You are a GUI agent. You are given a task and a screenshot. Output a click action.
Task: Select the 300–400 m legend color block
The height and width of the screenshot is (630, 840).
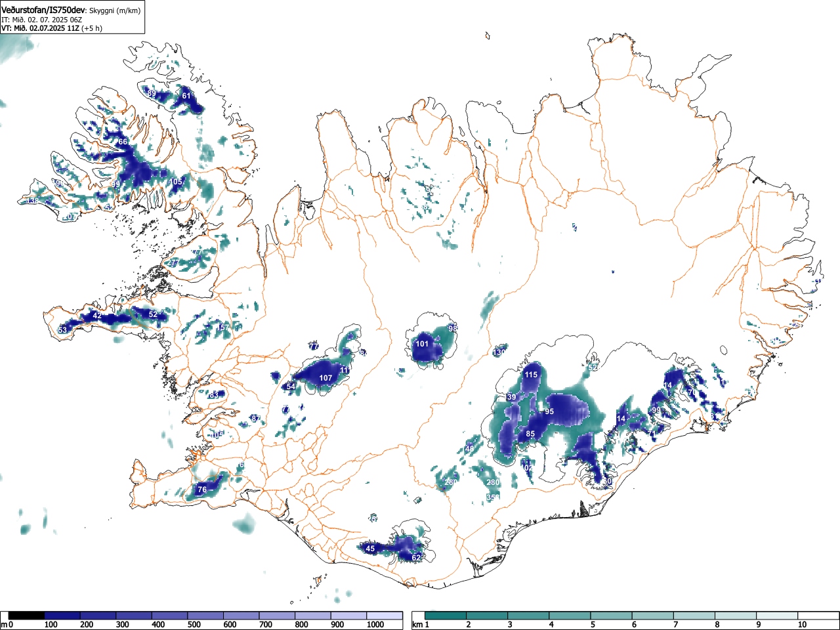pos(134,616)
